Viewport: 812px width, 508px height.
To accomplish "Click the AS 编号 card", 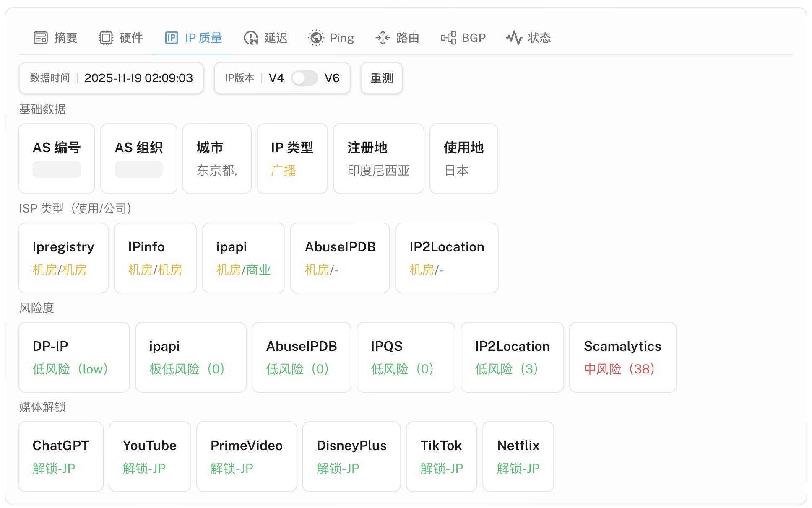I will [57, 158].
